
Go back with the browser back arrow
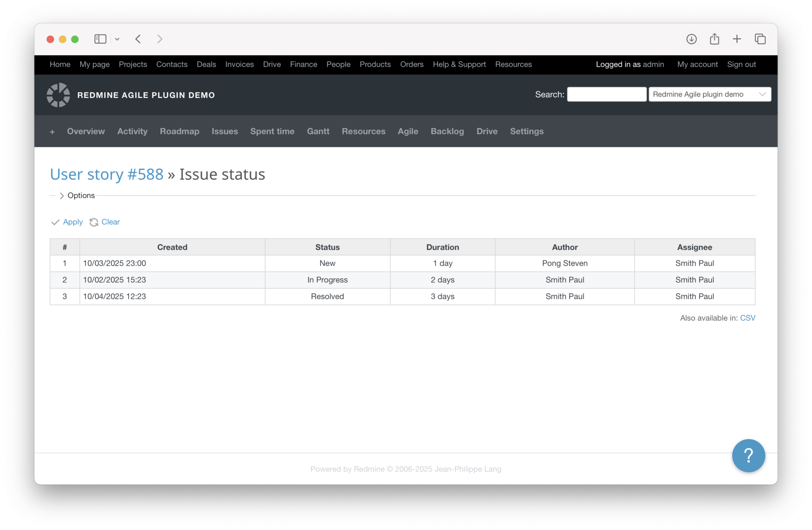pos(138,39)
